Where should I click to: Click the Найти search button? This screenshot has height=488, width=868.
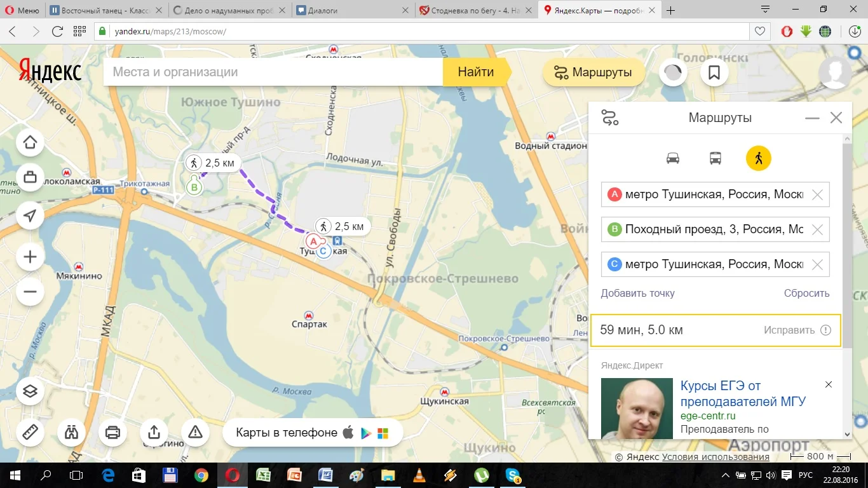477,72
